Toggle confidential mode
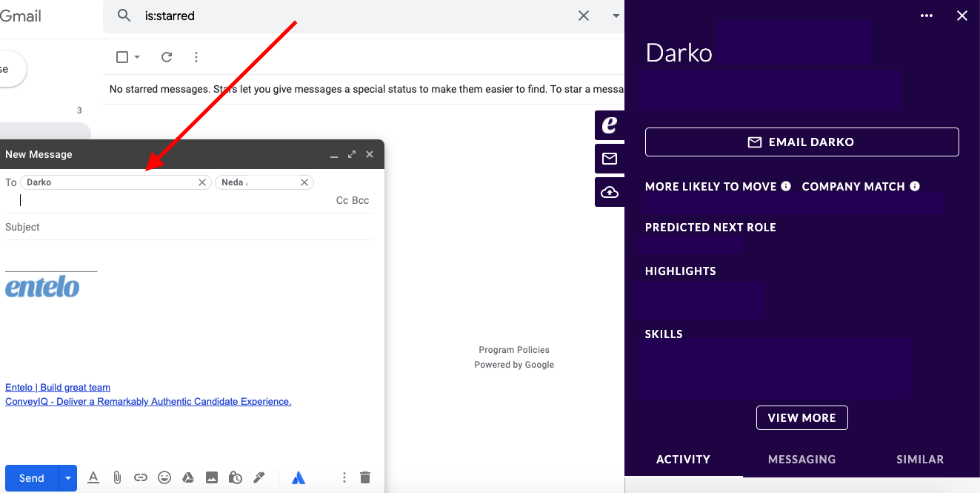This screenshot has height=493, width=980. point(236,478)
